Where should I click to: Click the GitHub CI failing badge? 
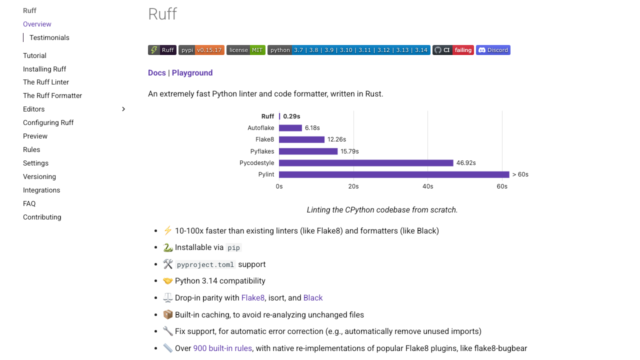click(x=453, y=50)
